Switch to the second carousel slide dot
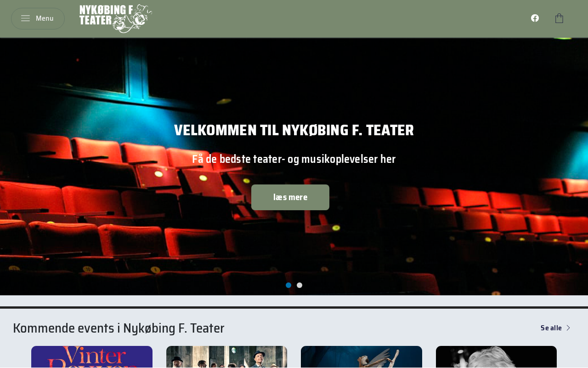 [300, 285]
